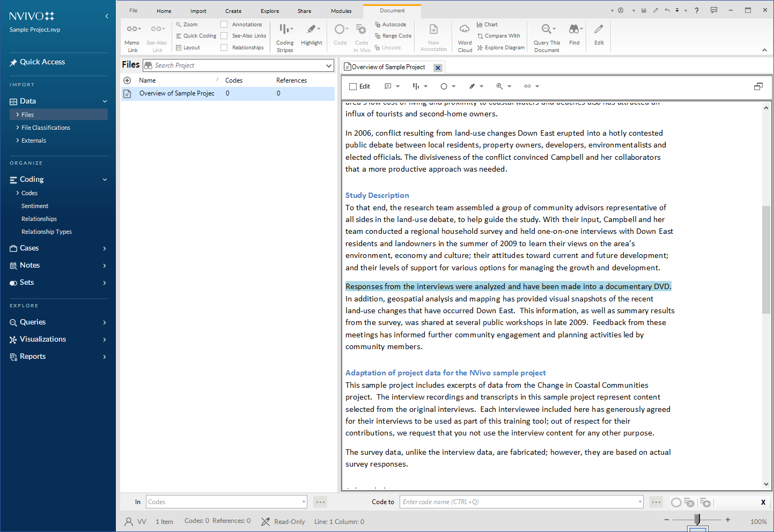The image size is (774, 532).
Task: Click the feedback speech bubble icon in title bar
Action: coord(713,10)
